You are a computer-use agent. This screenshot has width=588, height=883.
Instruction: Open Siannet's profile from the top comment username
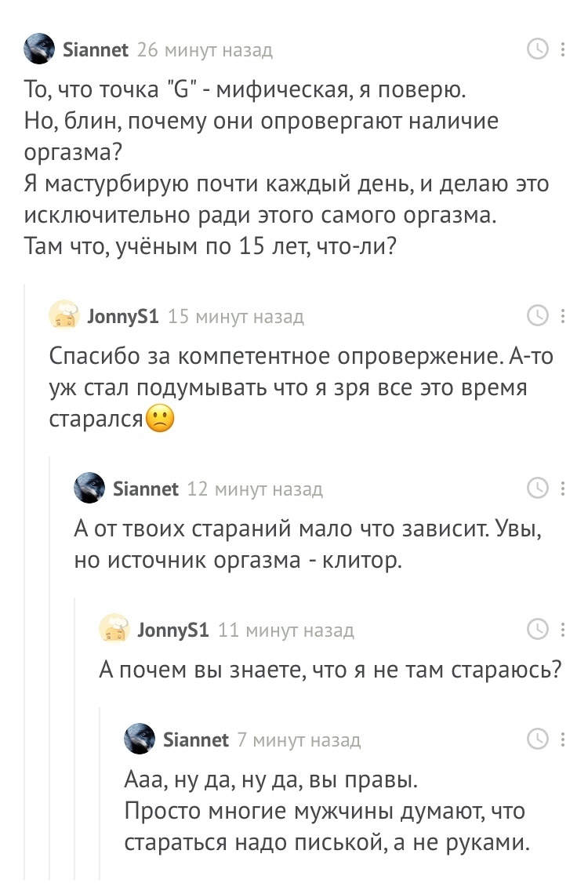(95, 50)
